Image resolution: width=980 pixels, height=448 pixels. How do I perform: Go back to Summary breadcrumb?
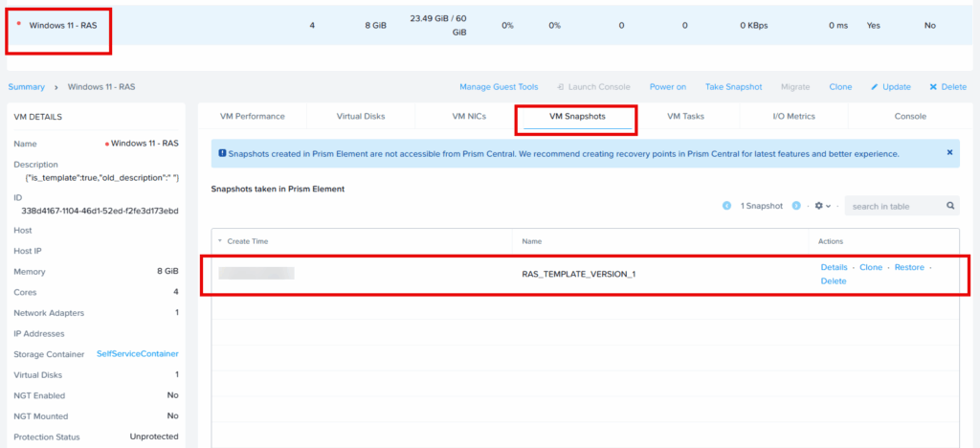coord(26,87)
